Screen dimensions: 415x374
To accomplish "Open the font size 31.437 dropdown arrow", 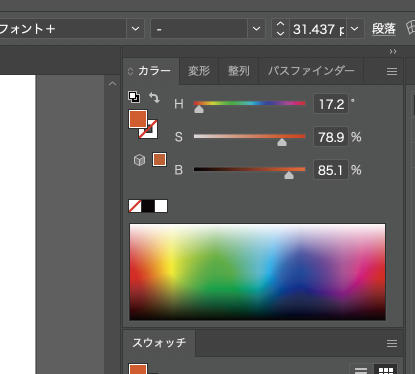I will [355, 29].
